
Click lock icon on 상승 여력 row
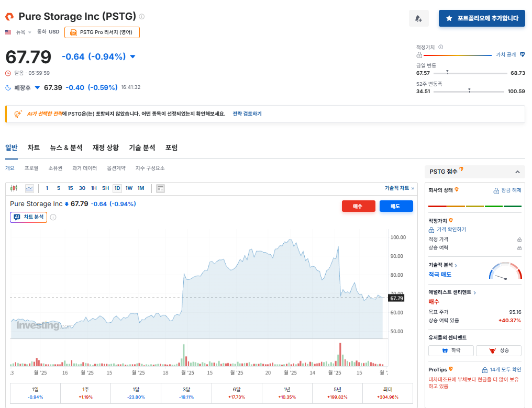coord(519,248)
